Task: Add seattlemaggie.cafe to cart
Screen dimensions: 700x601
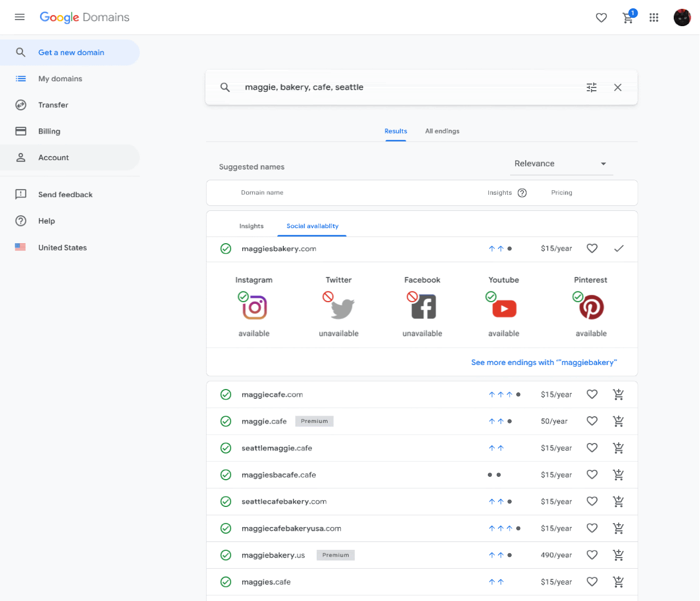Action: (618, 447)
